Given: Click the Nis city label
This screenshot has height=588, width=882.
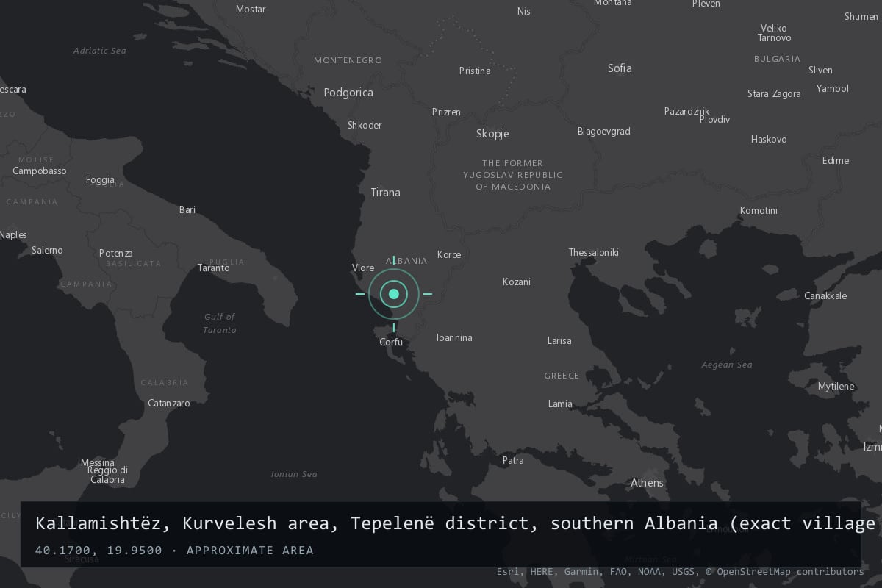Looking at the screenshot, I should point(523,12).
